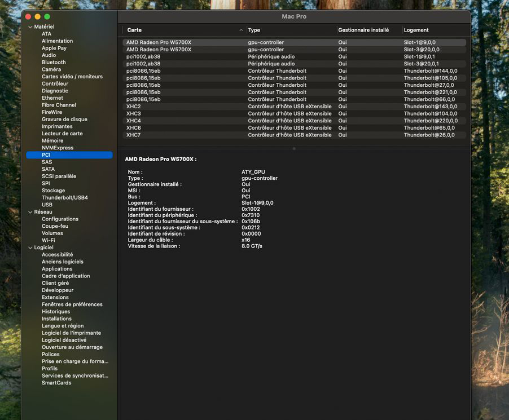Image resolution: width=509 pixels, height=420 pixels.
Task: Open USB hardware section
Action: 47,205
